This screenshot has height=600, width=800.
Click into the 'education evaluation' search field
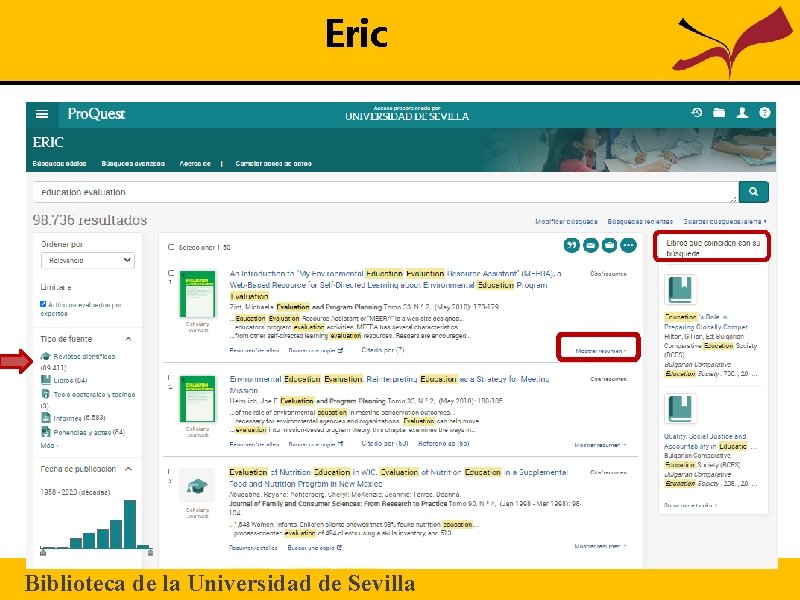click(385, 192)
